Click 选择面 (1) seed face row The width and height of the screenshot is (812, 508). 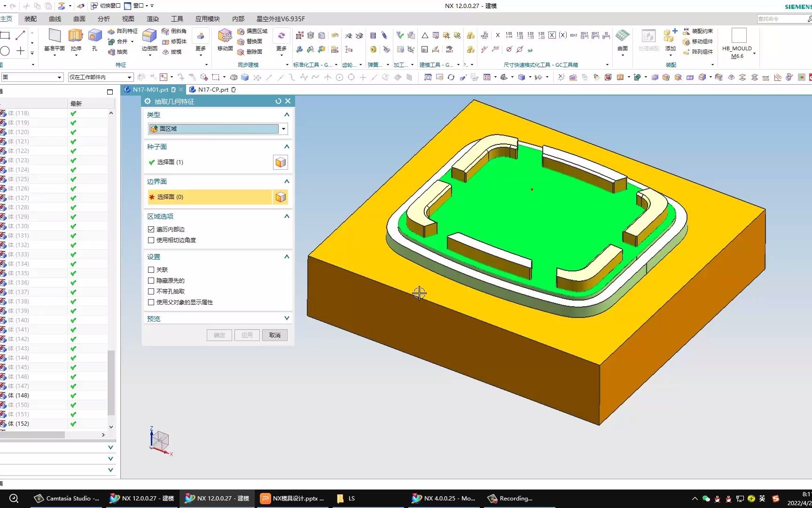[210, 162]
